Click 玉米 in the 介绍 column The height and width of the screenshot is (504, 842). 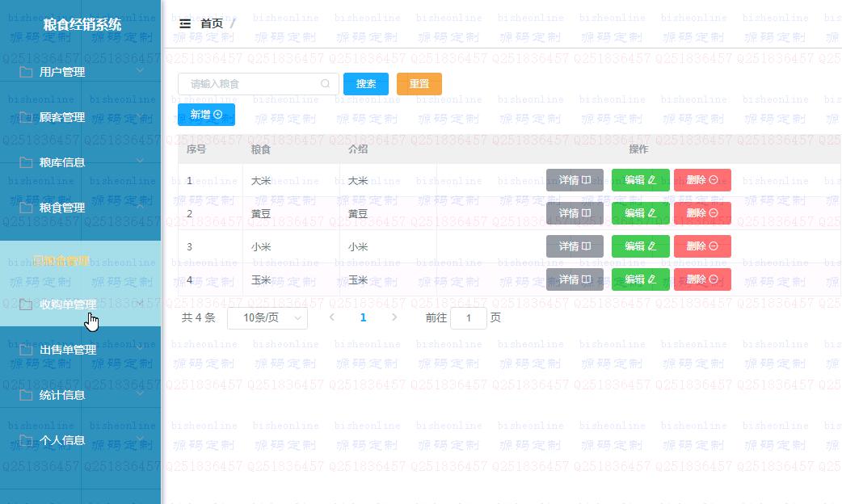(358, 280)
